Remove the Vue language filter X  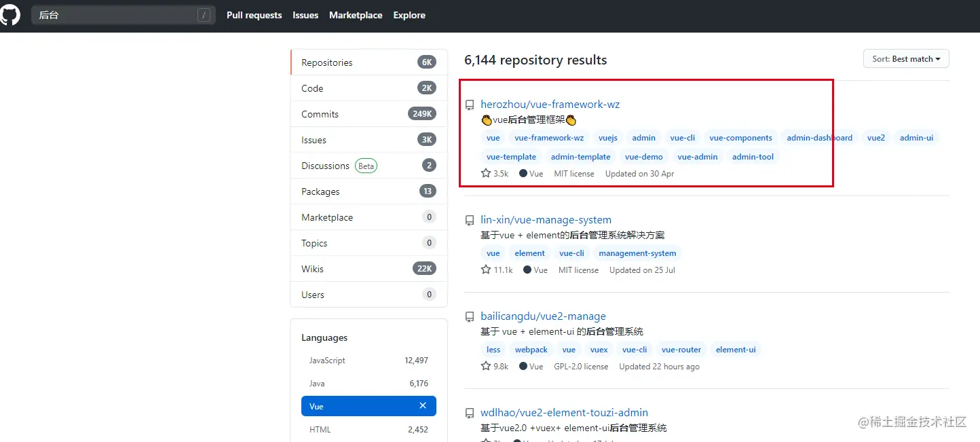click(x=423, y=405)
